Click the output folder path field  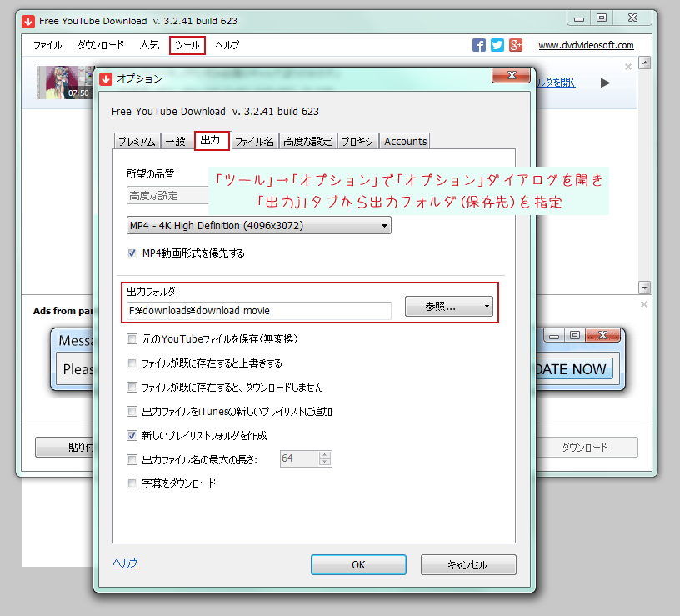[259, 311]
